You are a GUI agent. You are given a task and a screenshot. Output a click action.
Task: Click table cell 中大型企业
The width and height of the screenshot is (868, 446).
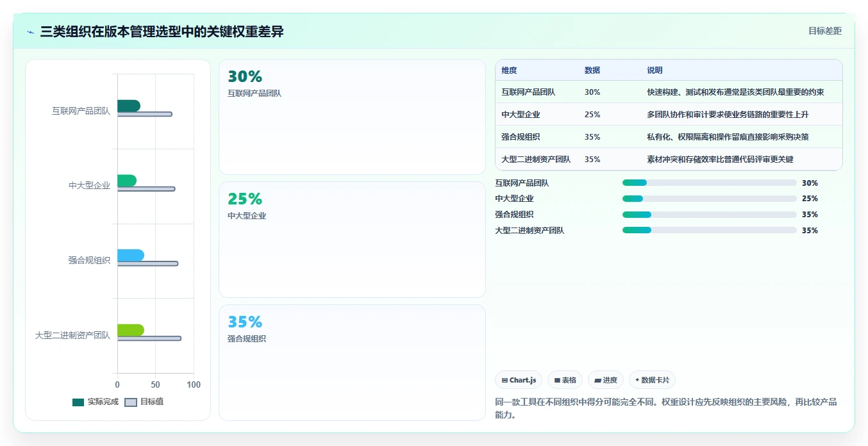click(x=521, y=115)
